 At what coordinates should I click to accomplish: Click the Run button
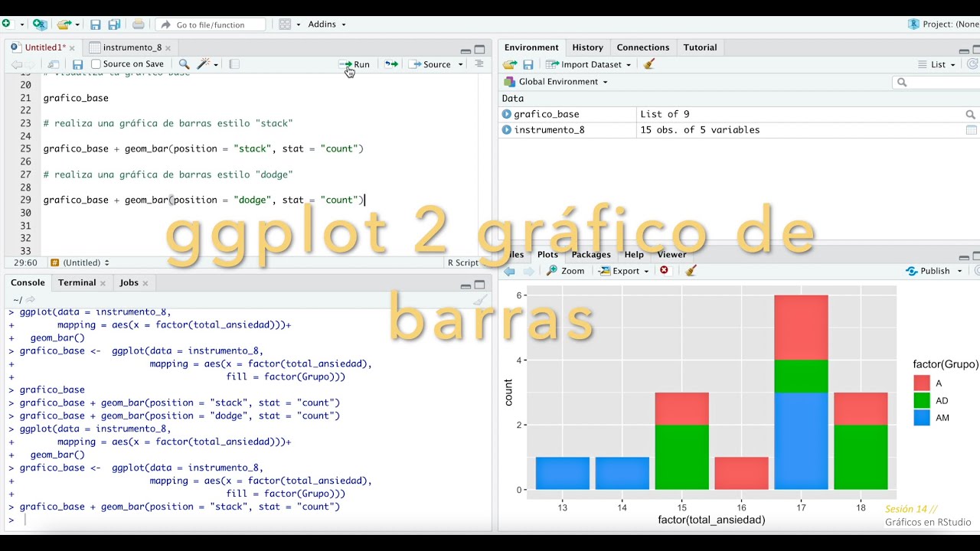pyautogui.click(x=354, y=64)
